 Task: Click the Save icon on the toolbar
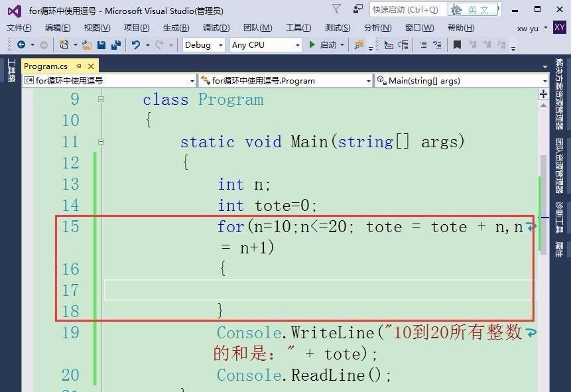[101, 44]
